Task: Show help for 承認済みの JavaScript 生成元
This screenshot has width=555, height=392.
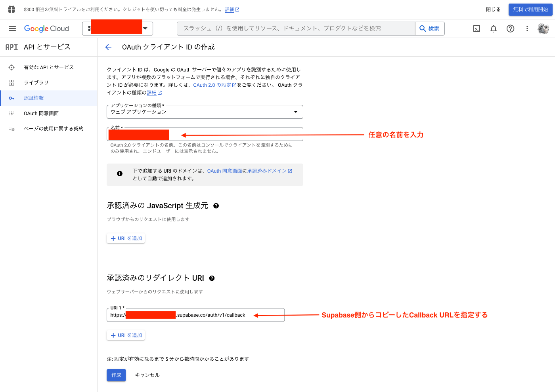Action: (x=216, y=206)
